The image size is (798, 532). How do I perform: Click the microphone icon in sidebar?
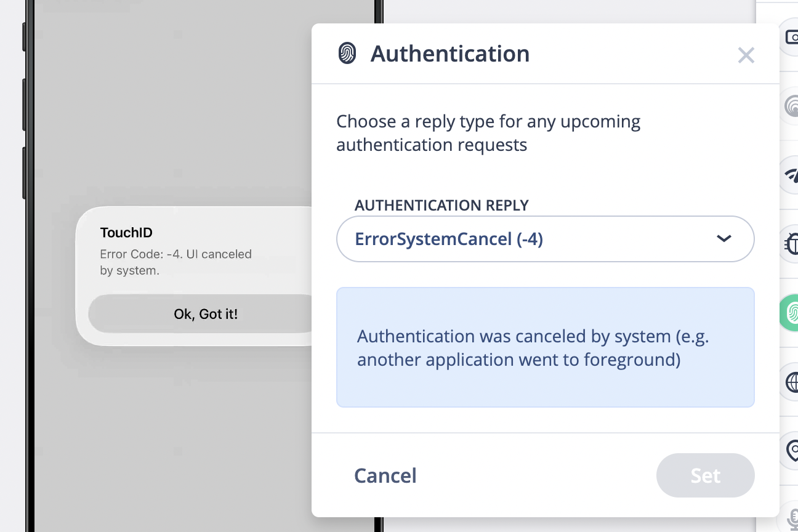point(790,516)
